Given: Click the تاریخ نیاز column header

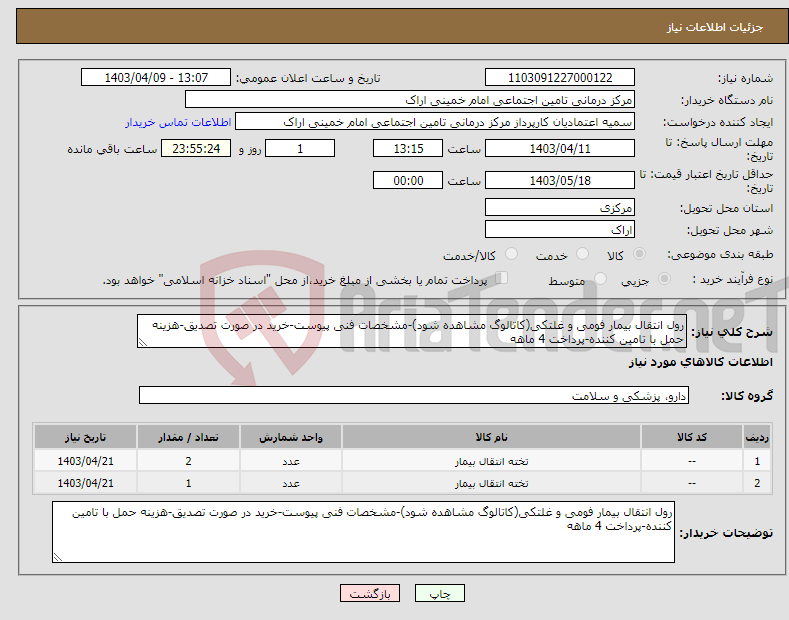Looking at the screenshot, I should pyautogui.click(x=86, y=437).
